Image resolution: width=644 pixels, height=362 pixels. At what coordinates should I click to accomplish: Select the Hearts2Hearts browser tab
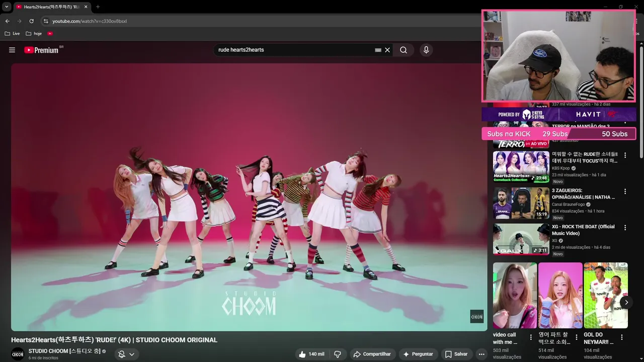[x=49, y=7]
